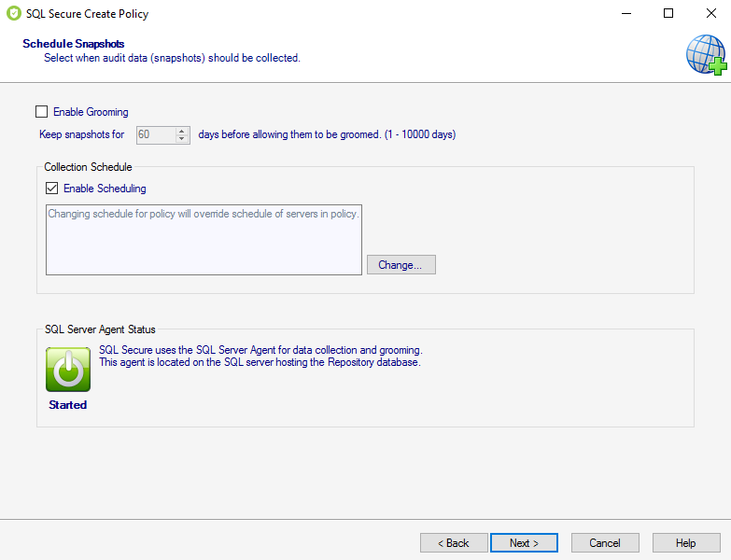Click the Started status label
This screenshot has width=731, height=560.
coord(68,405)
